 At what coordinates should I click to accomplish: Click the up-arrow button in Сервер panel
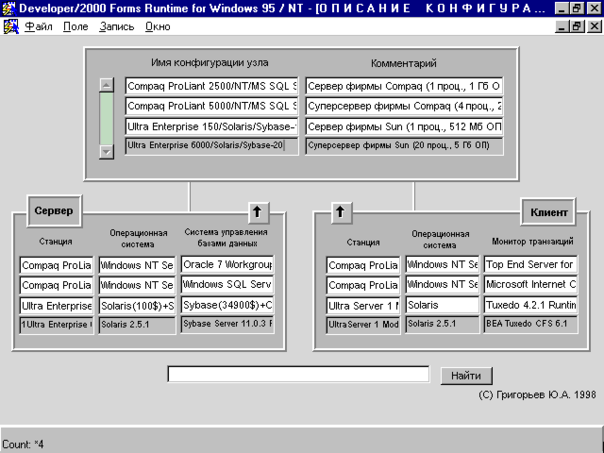pyautogui.click(x=258, y=212)
